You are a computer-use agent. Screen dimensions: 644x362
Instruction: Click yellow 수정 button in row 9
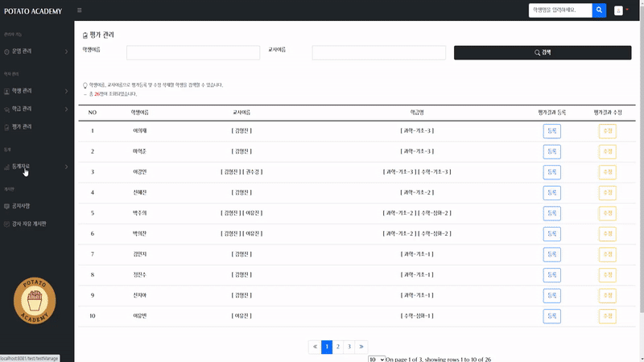coord(608,295)
